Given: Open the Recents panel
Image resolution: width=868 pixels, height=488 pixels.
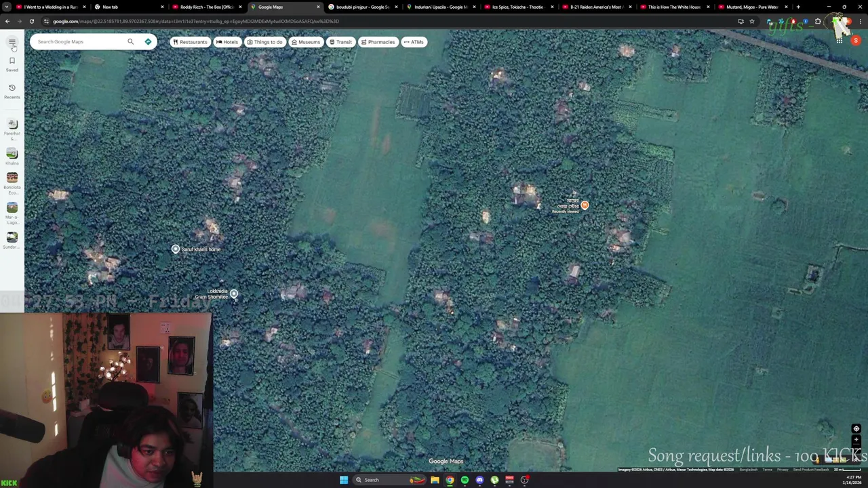Looking at the screenshot, I should (12, 91).
